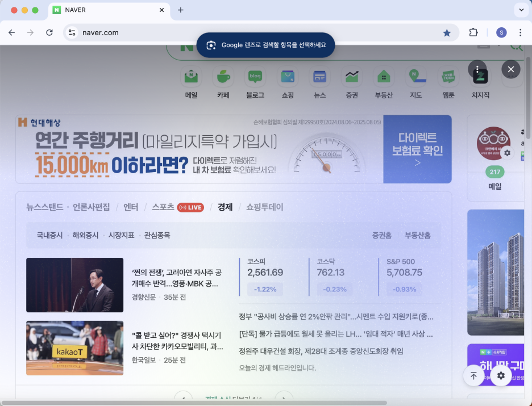This screenshot has height=406, width=532.
Task: Open the Naver Cafe shortcut icon
Action: coord(223,77)
